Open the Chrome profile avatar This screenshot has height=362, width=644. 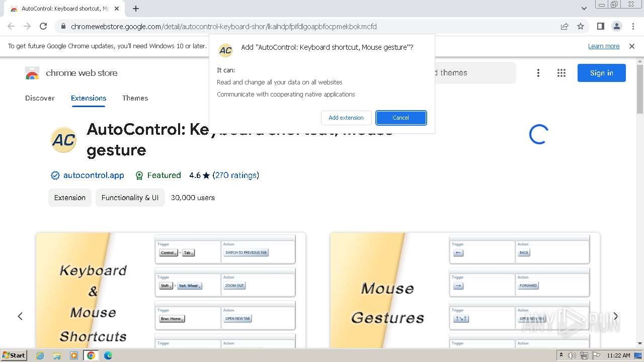[616, 26]
